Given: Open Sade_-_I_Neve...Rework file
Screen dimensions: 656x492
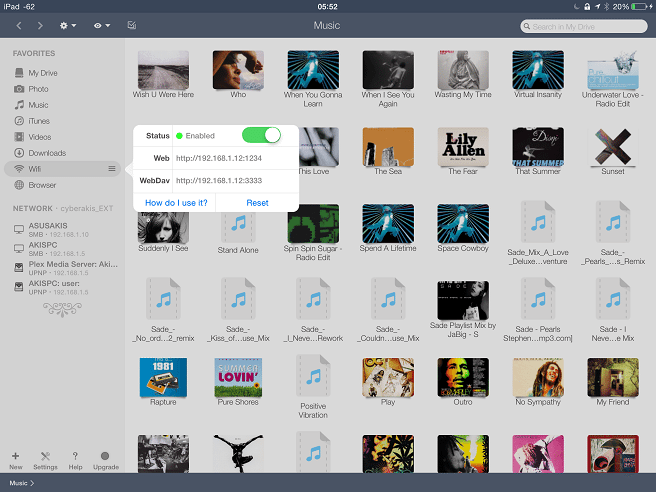Looking at the screenshot, I should 313,310.
